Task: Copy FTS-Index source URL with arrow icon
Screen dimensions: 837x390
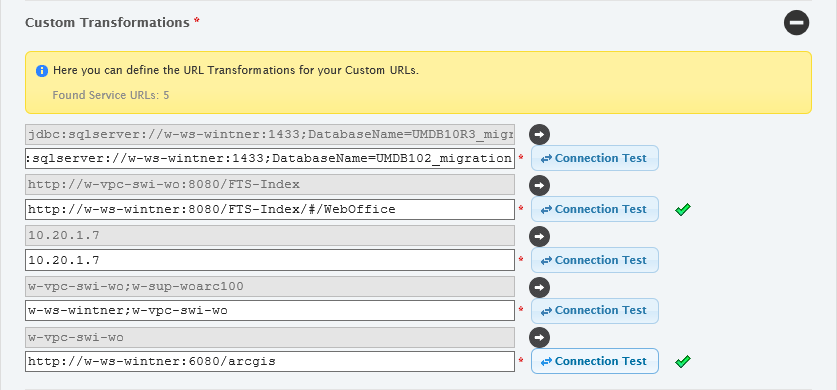Action: [x=539, y=185]
